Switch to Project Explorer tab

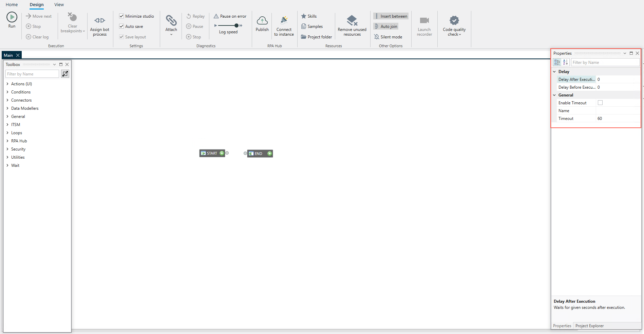click(589, 326)
